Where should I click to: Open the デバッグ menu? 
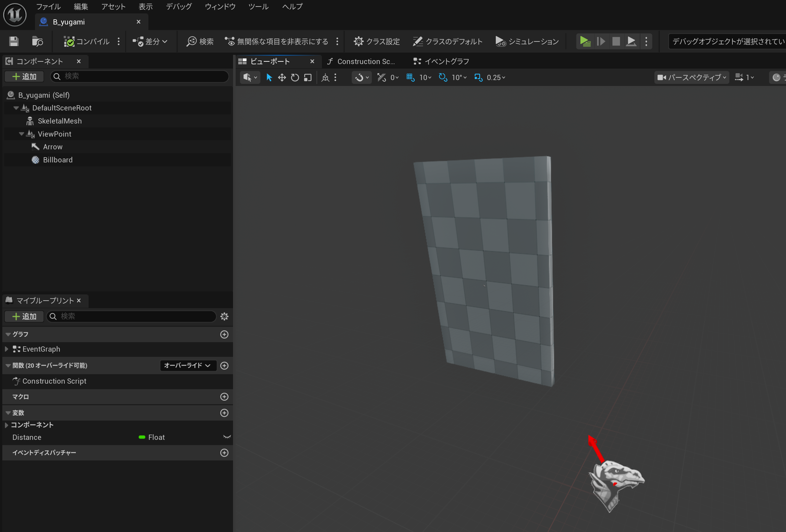(x=178, y=7)
